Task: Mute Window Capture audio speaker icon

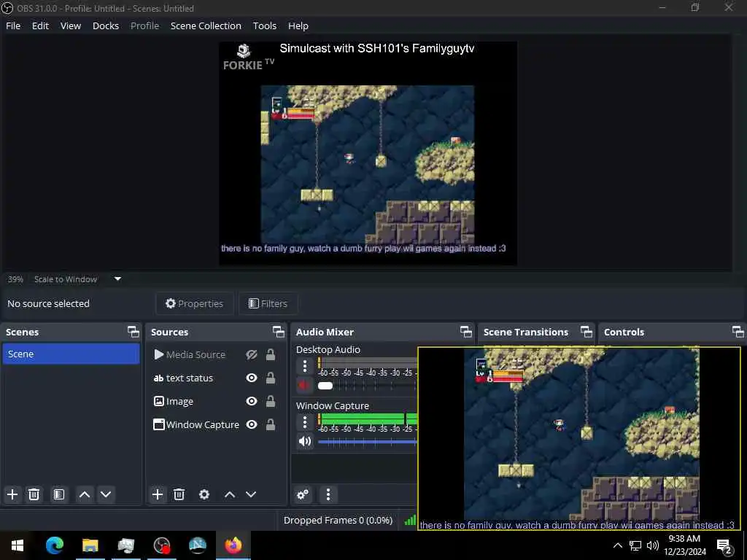Action: pyautogui.click(x=305, y=441)
